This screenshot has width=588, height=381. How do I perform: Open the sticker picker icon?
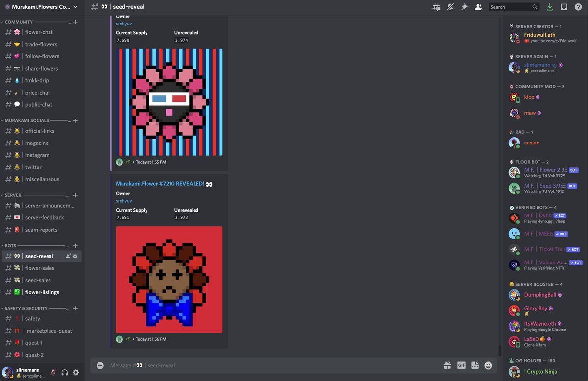[475, 365]
